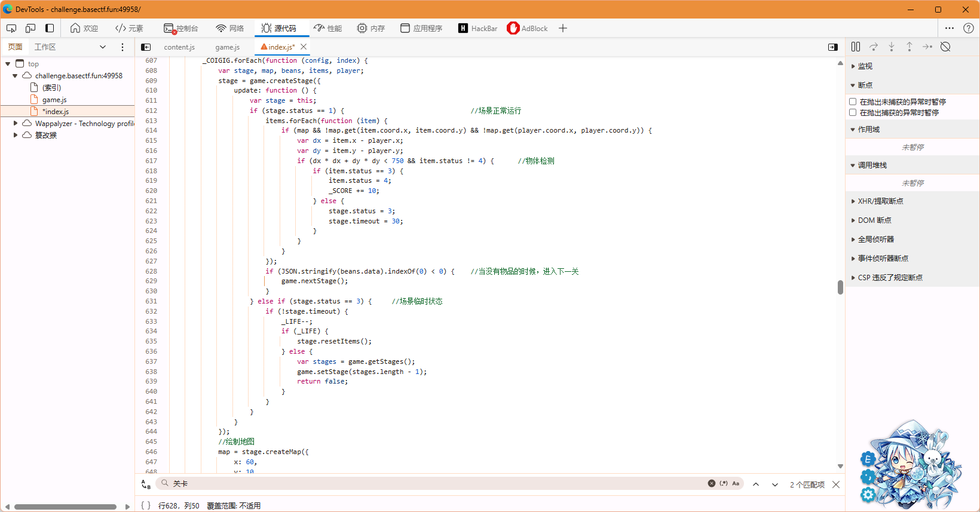Switch to the 网络 network tab
Viewport: 980px width, 512px height.
point(230,28)
